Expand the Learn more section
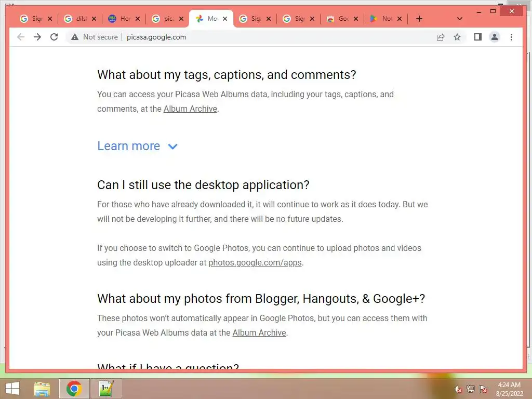Image resolution: width=532 pixels, height=399 pixels. pos(137,146)
